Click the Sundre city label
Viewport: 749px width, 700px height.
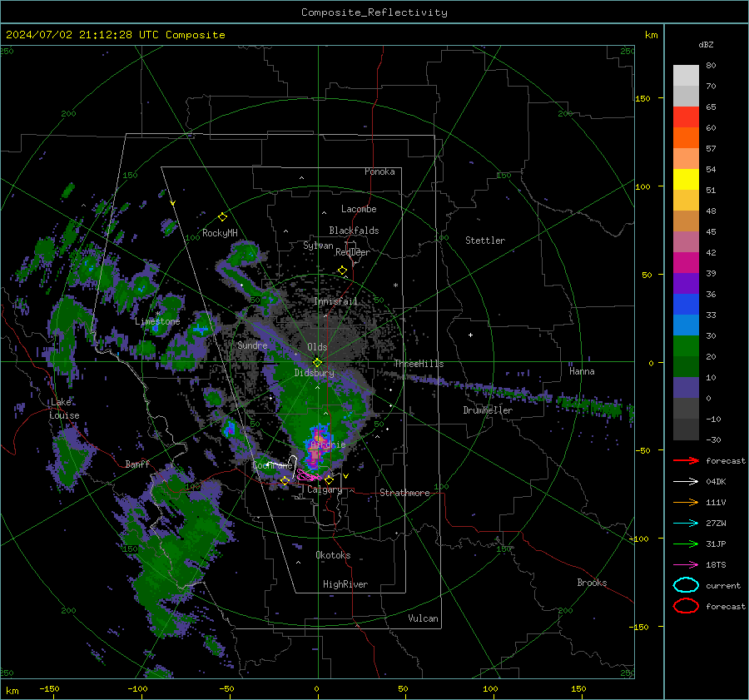252,345
